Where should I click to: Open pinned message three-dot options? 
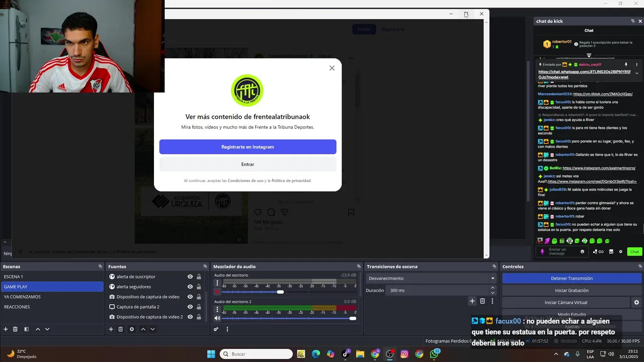(637, 64)
